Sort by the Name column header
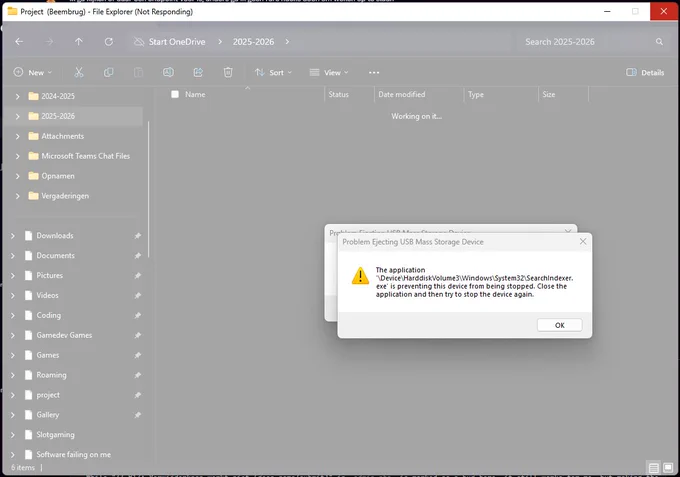This screenshot has width=680, height=477. pyautogui.click(x=195, y=94)
